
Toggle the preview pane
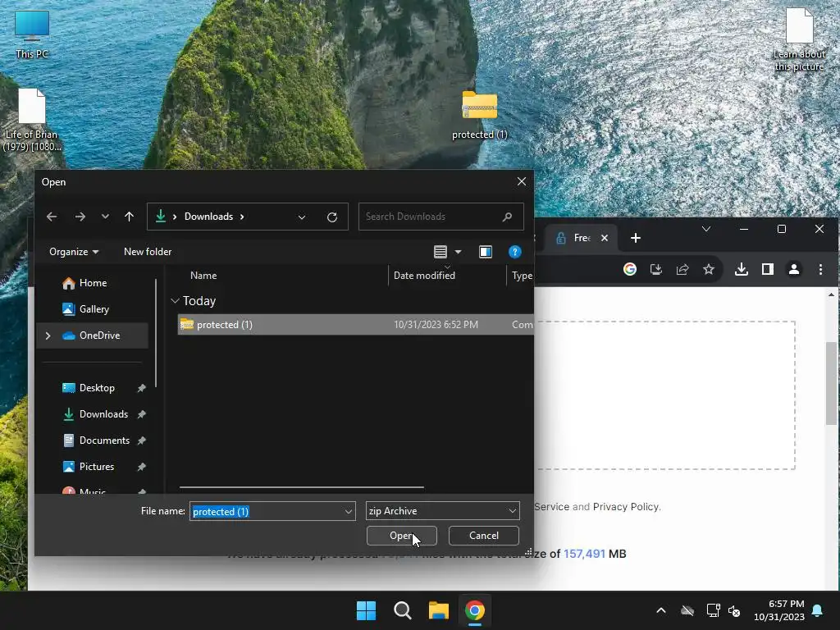click(x=486, y=252)
